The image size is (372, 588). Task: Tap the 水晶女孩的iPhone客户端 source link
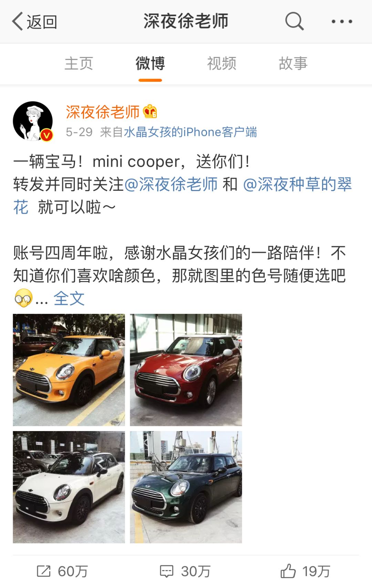click(x=190, y=132)
